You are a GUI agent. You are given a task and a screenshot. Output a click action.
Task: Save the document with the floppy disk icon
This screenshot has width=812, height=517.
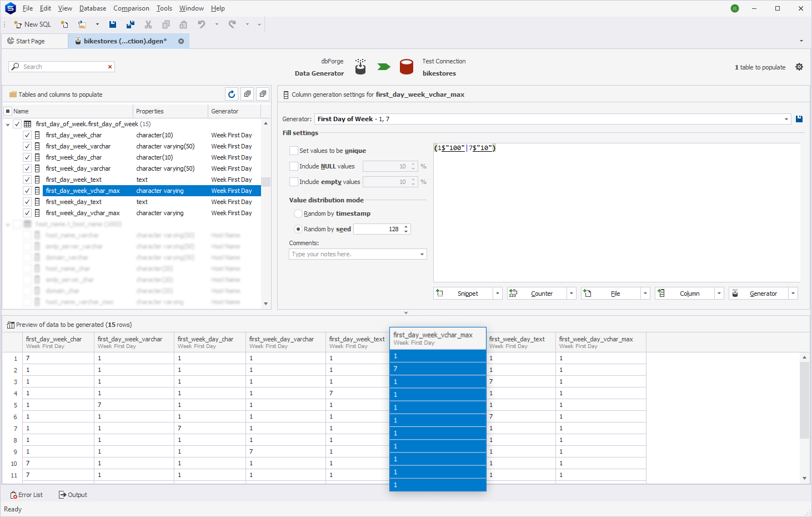coord(113,24)
